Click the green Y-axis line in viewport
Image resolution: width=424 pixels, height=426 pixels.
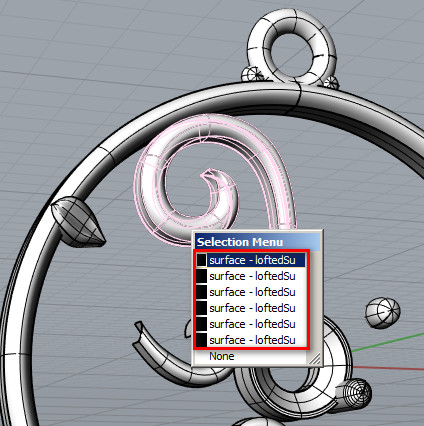click(x=387, y=341)
